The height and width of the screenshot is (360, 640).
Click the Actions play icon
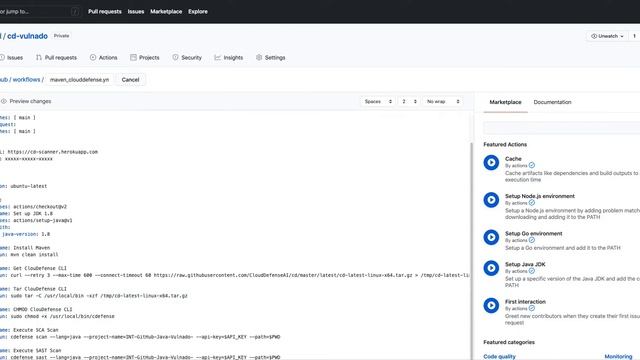tap(93, 58)
